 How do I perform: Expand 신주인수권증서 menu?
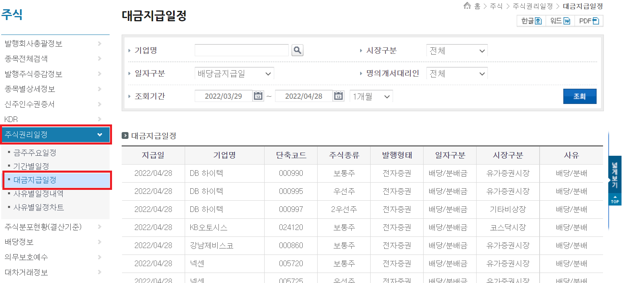(x=55, y=104)
